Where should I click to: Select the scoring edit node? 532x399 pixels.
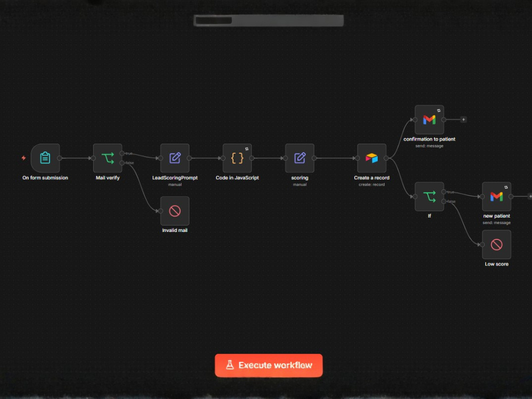pyautogui.click(x=300, y=158)
